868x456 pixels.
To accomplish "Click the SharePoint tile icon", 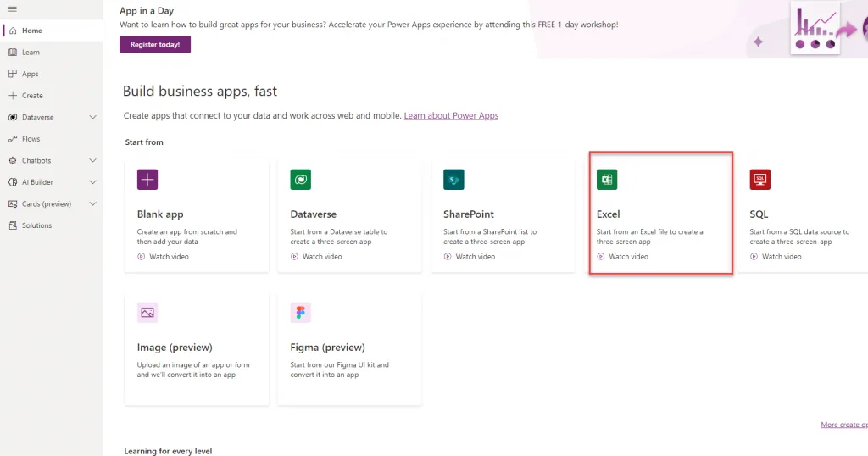I will (x=453, y=180).
